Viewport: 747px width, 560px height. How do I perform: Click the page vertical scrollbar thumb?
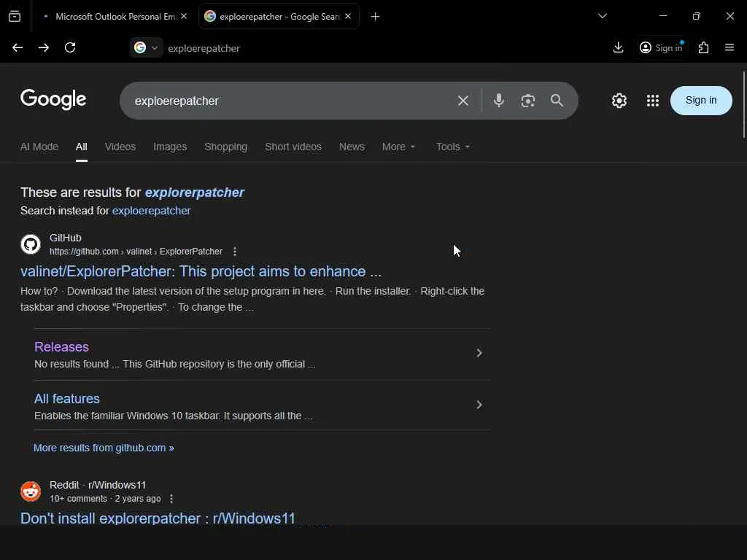pos(743,105)
